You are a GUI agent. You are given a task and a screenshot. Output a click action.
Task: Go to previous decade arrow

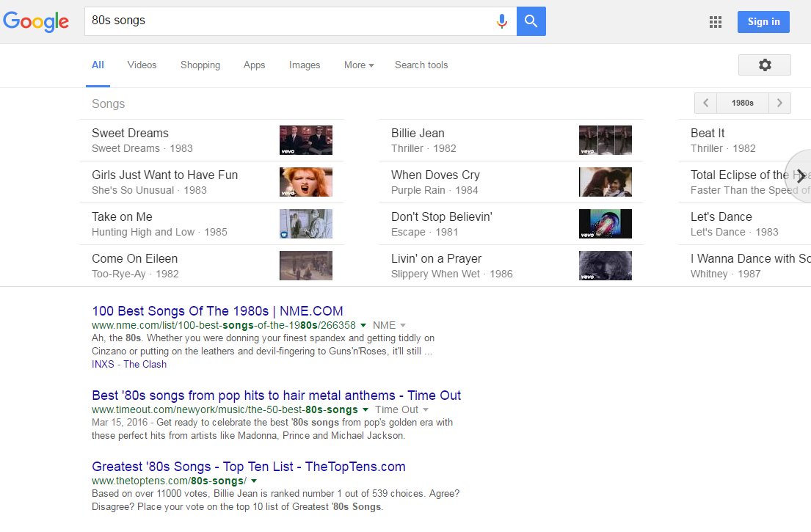706,103
